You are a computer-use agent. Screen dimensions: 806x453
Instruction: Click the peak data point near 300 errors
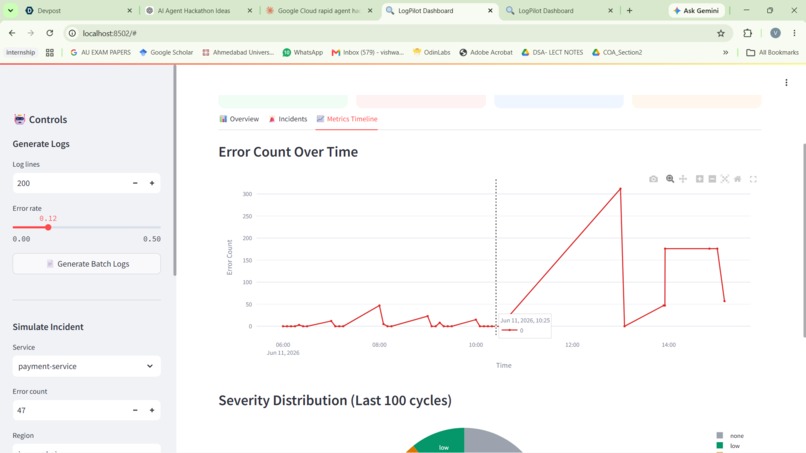point(620,189)
